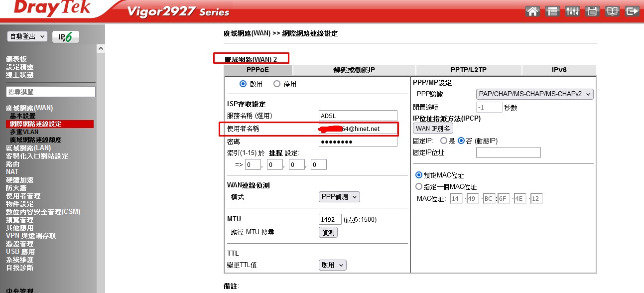Screen dimensions: 644x293
Task: Open the book manual icon
Action: tap(612, 11)
